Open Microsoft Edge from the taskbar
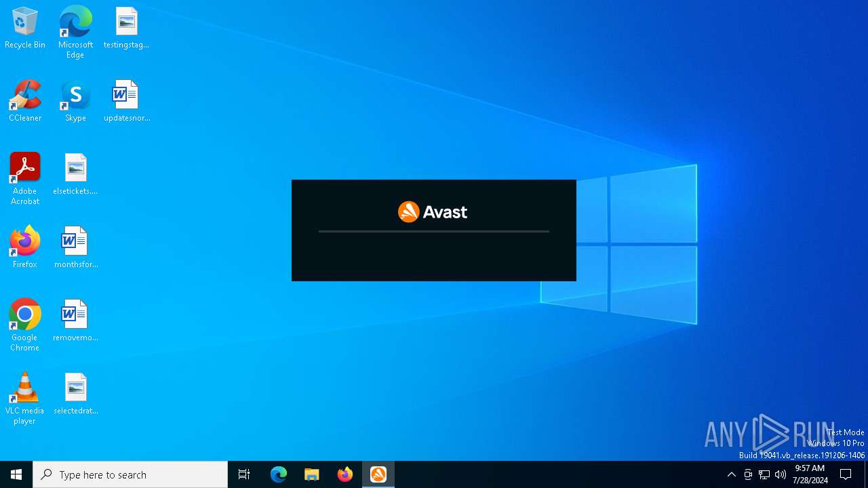The image size is (868, 488). (x=279, y=474)
